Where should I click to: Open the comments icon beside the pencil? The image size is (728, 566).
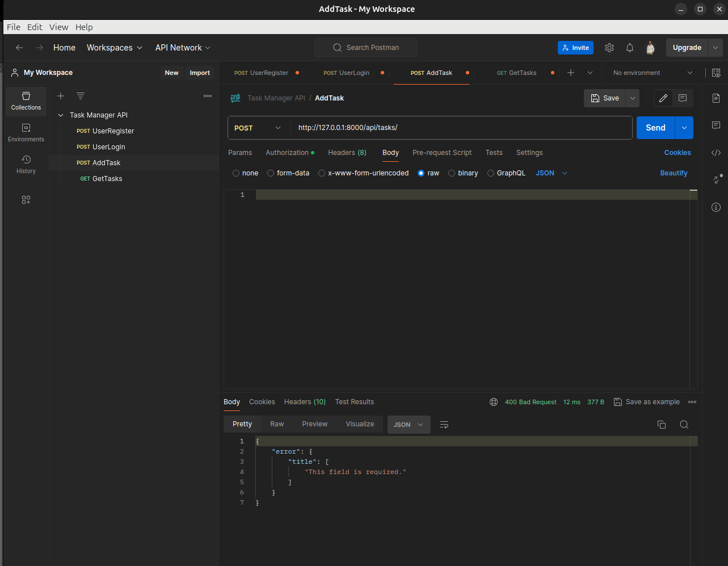(x=683, y=98)
